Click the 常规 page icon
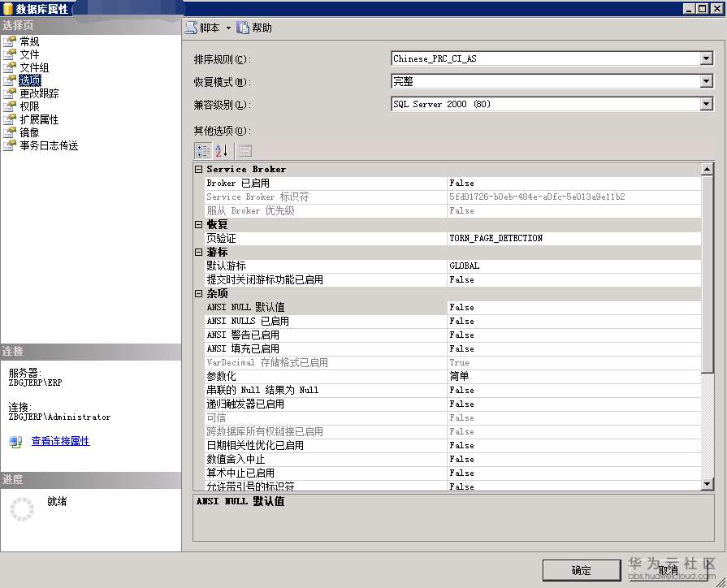Image resolution: width=727 pixels, height=588 pixels. coord(9,41)
